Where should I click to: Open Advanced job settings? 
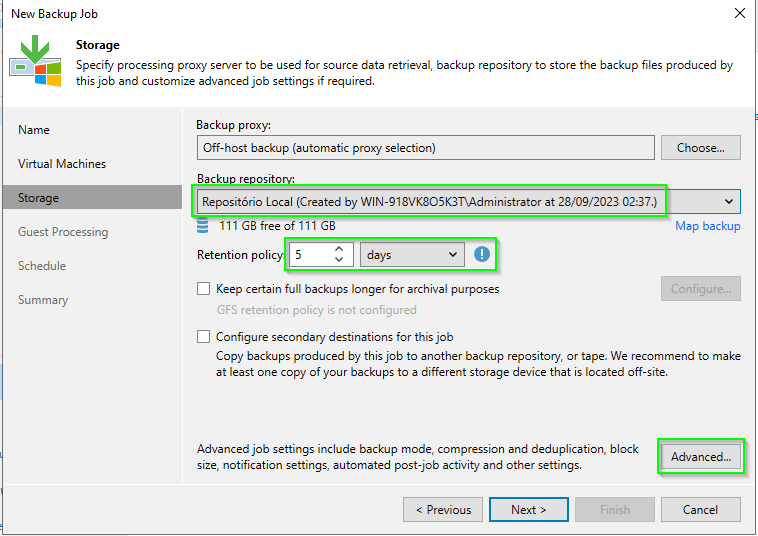[701, 457]
